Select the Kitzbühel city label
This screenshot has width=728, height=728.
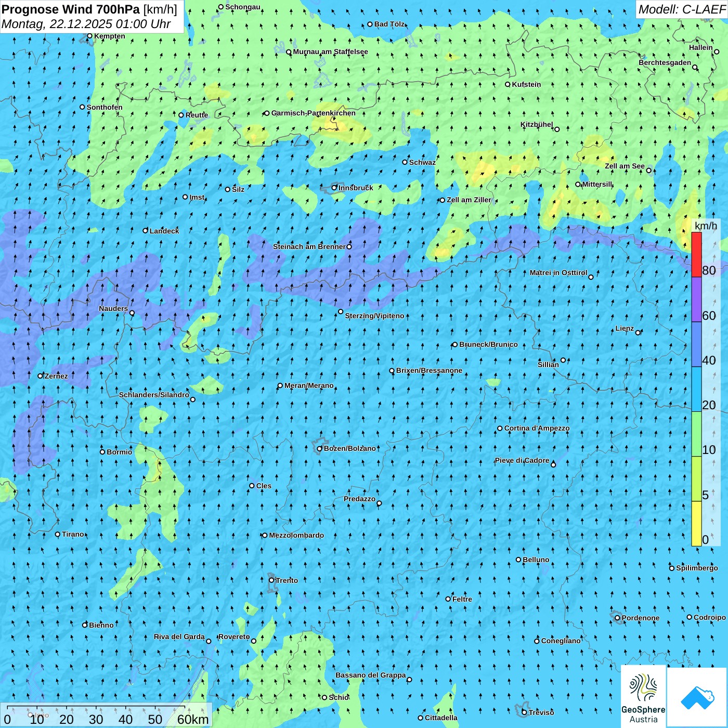click(x=537, y=124)
